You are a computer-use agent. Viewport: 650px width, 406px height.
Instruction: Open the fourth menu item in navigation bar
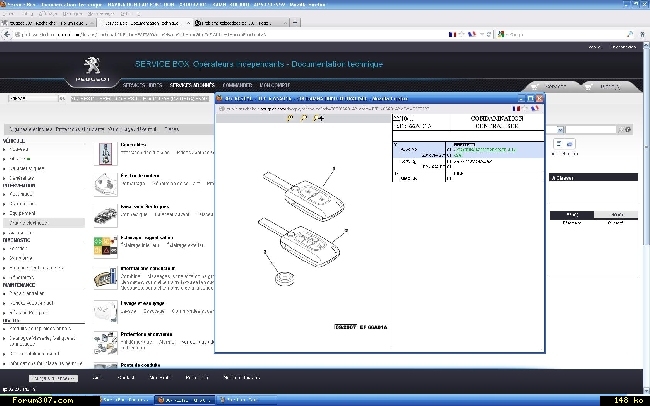click(275, 85)
